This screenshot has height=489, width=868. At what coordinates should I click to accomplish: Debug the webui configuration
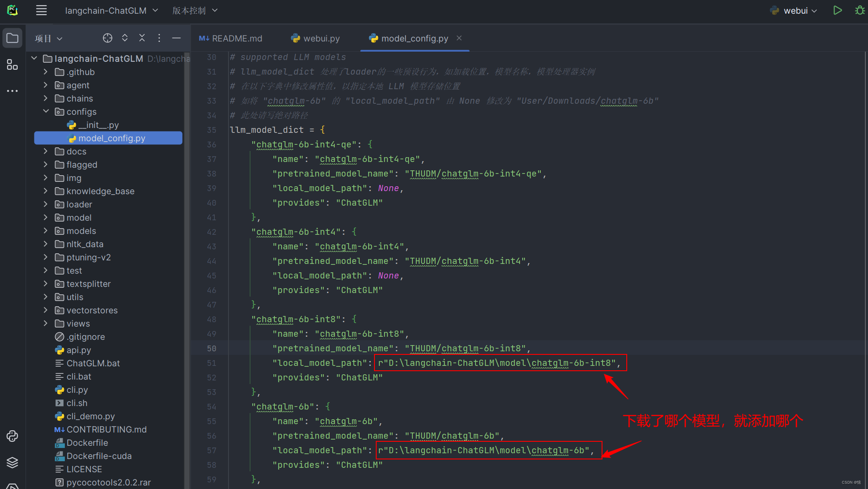860,10
